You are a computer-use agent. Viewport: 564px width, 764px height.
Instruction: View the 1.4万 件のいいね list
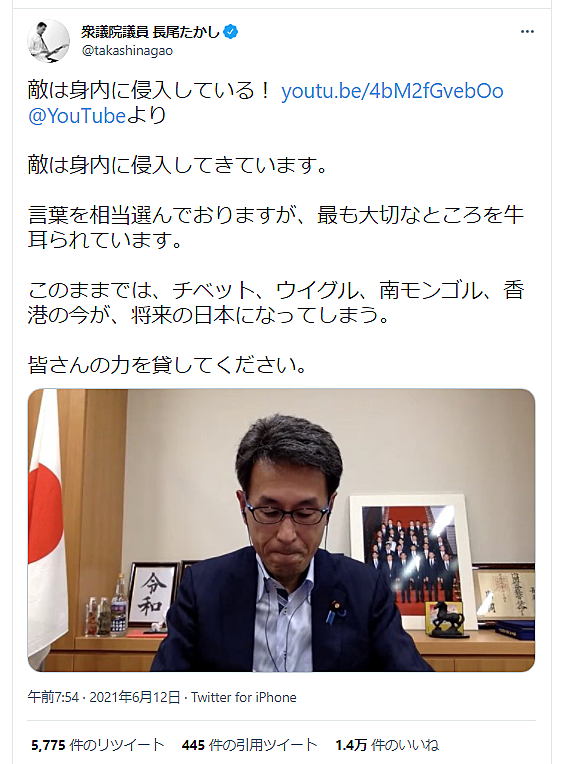387,745
